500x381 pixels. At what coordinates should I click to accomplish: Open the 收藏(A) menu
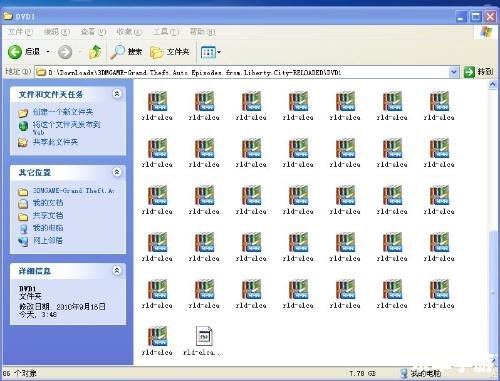[129, 32]
